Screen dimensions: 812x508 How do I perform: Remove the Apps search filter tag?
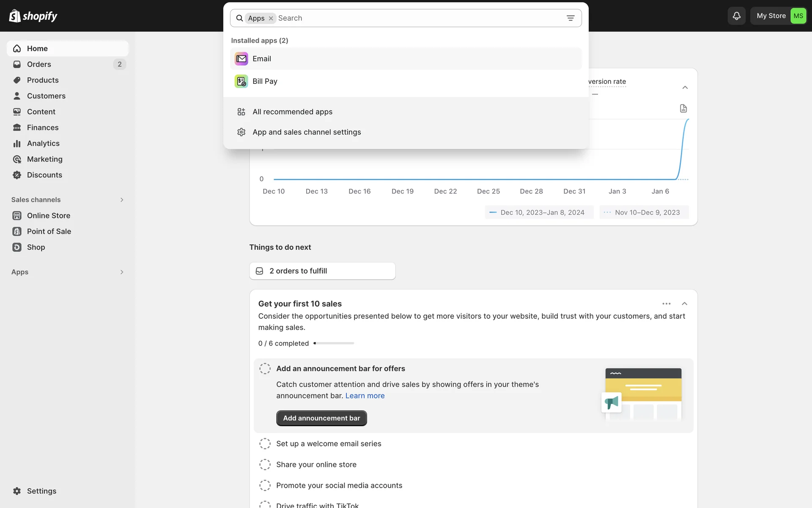tap(271, 18)
